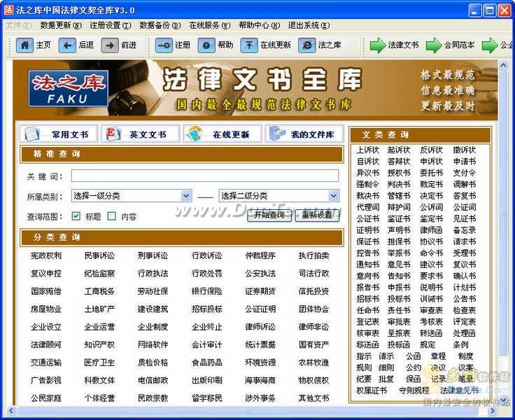The image size is (515, 420).
Task: Expand the 选择二级分类 dropdown
Action: (334, 196)
